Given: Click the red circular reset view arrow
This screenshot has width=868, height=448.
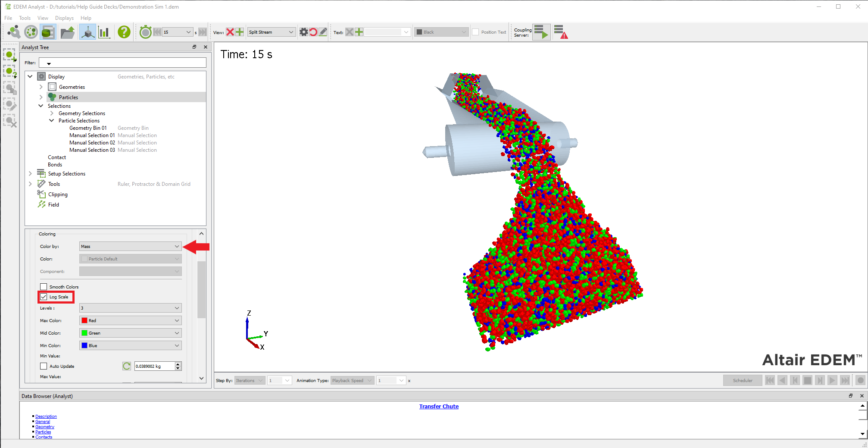Looking at the screenshot, I should click(313, 32).
